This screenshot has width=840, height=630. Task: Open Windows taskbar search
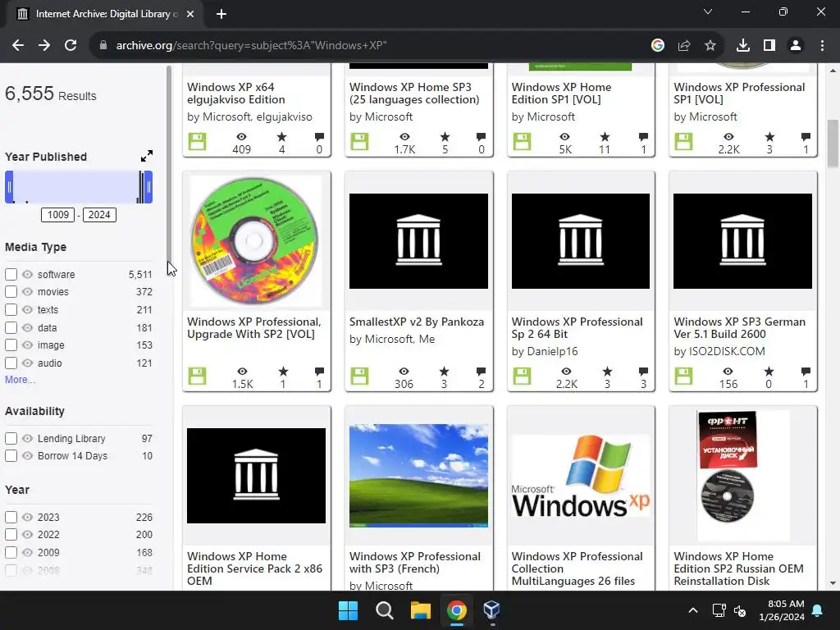[x=384, y=610]
